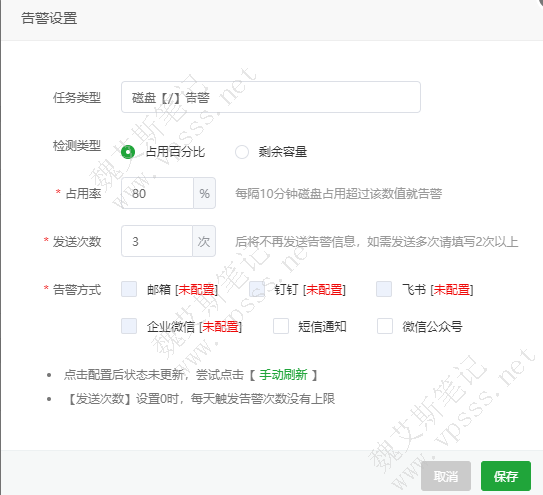This screenshot has height=495, width=543.
Task: Tick the 短信通知 checkbox
Action: tap(281, 326)
